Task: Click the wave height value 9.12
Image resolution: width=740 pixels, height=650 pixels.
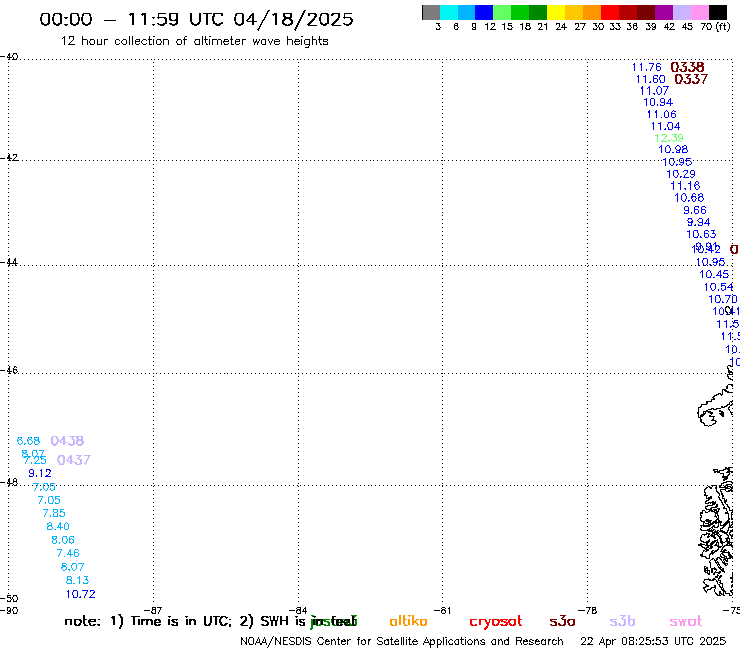Action: 40,473
